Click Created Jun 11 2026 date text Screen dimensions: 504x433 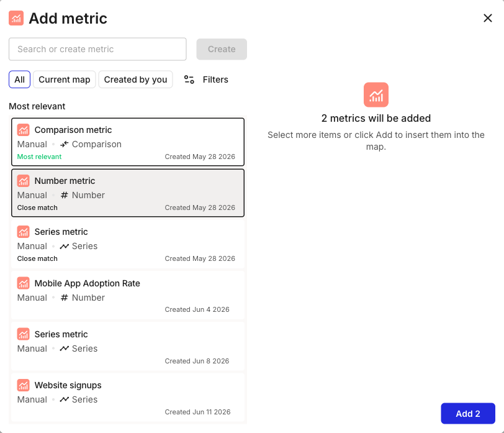pos(197,412)
